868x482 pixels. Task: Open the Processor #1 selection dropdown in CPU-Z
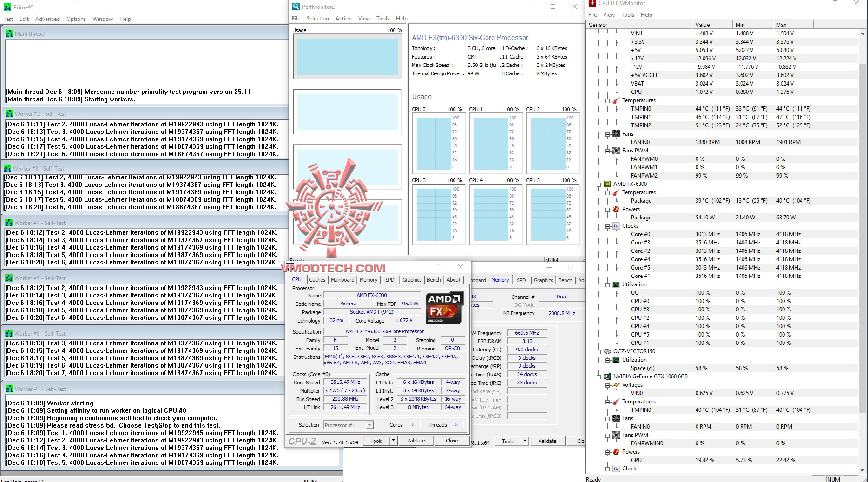point(369,425)
